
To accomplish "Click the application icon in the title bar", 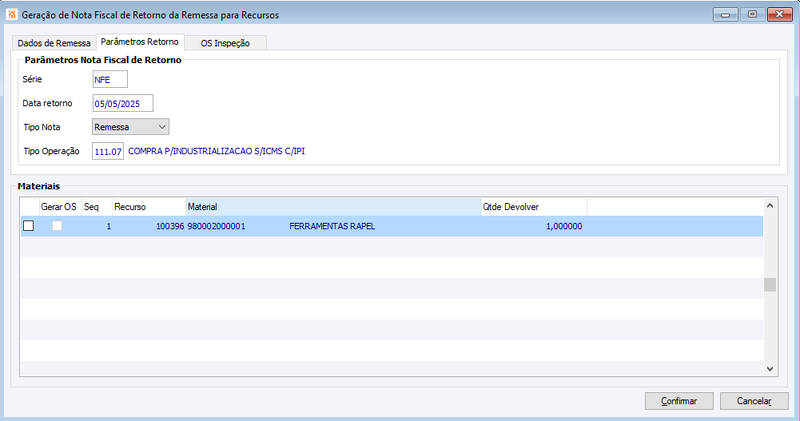I will pyautogui.click(x=12, y=15).
